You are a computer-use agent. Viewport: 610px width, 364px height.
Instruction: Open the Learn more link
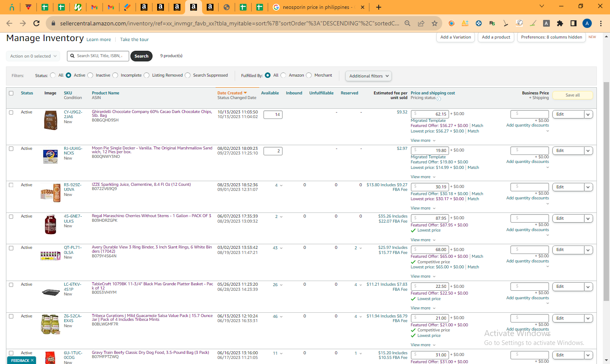tap(99, 40)
